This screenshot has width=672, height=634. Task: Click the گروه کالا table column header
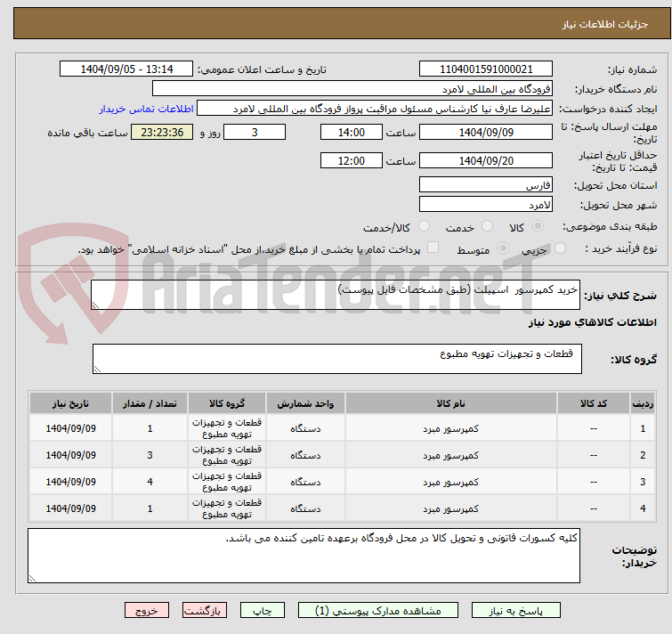click(x=227, y=403)
